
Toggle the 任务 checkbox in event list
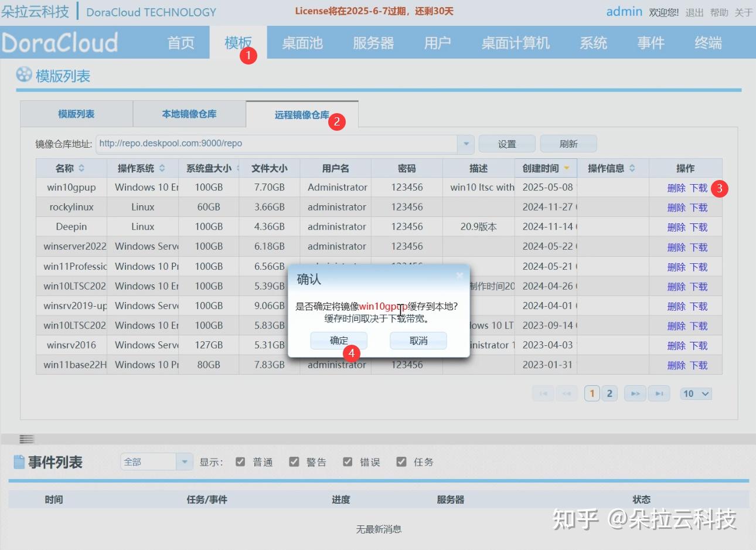(x=402, y=461)
